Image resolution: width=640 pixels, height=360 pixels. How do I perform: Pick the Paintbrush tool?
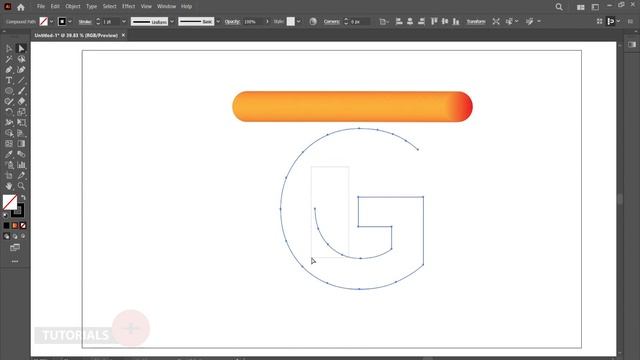[x=21, y=91]
